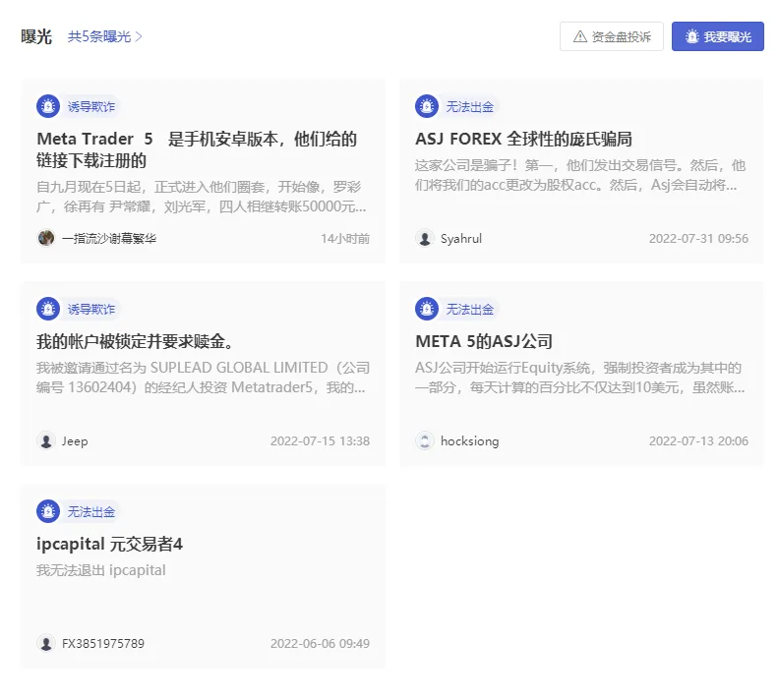Image resolution: width=778 pixels, height=700 pixels.
Task: Click timestamp 14小时前
Action: click(345, 239)
